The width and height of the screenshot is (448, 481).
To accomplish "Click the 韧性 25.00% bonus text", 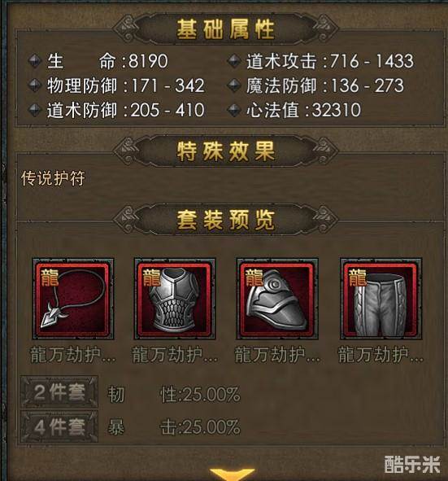I will point(174,395).
